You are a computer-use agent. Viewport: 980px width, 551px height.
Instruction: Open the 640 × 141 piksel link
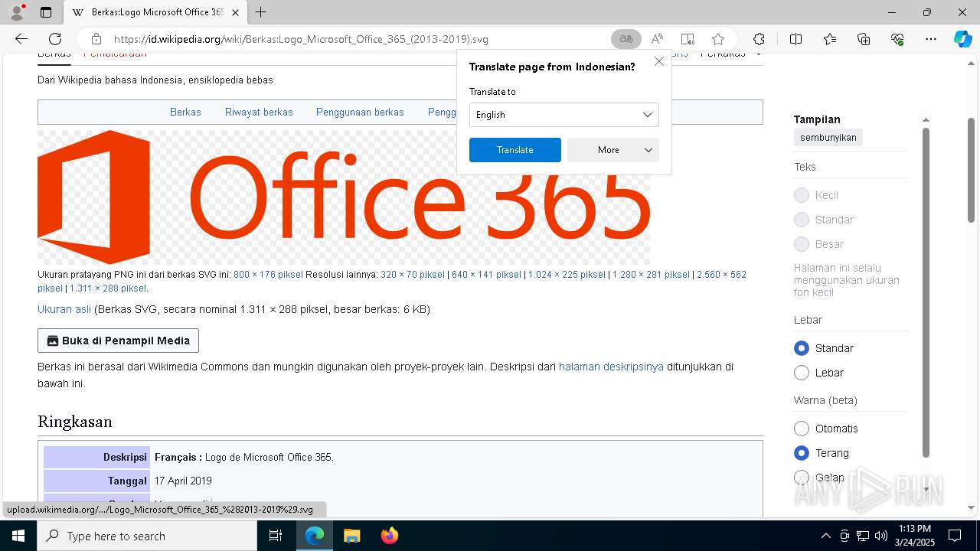pos(486,274)
